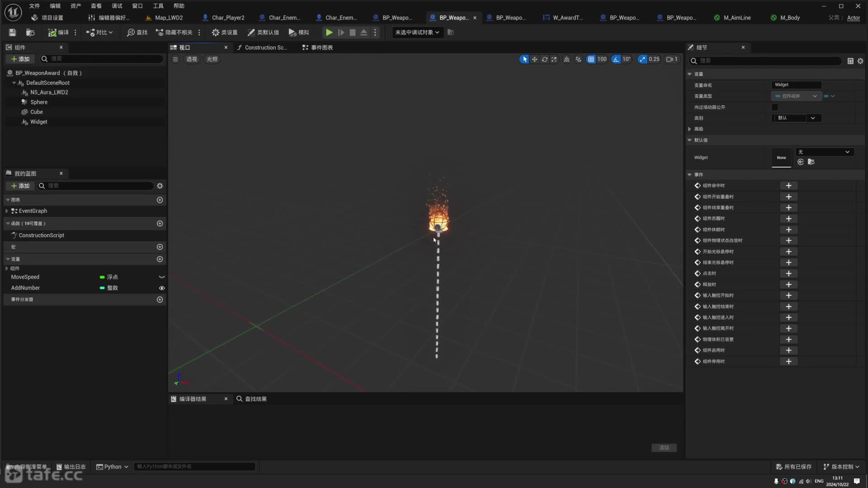Toggle Expose to Cinematics checkbox
This screenshot has height=488, width=868.
tap(775, 108)
